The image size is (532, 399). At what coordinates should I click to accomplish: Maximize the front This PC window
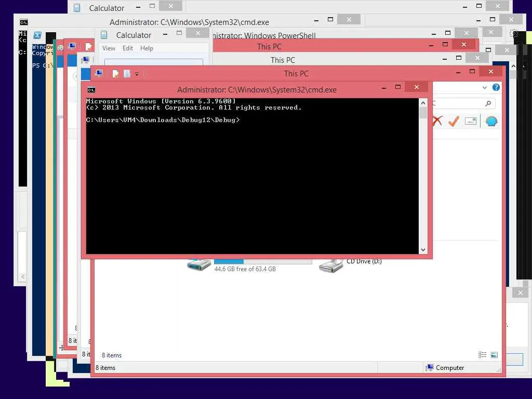pos(472,71)
